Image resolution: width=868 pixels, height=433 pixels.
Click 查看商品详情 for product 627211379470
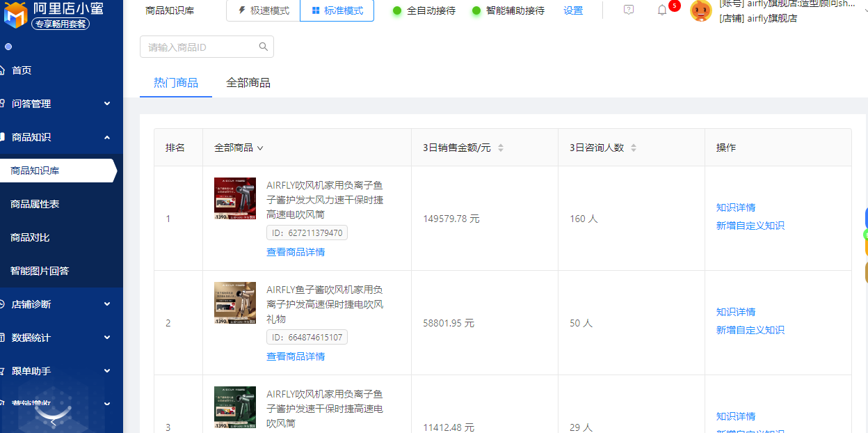pyautogui.click(x=296, y=252)
